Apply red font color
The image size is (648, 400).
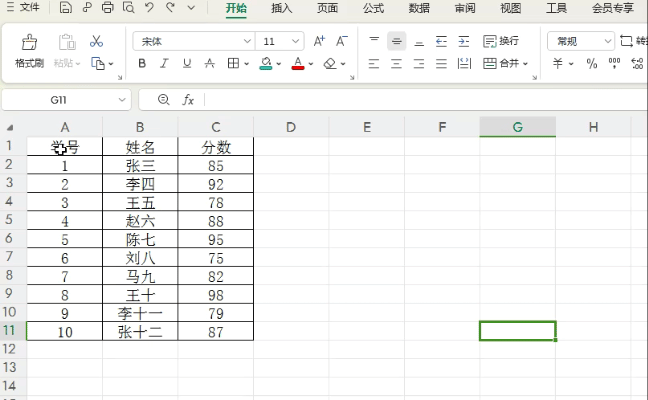point(298,63)
